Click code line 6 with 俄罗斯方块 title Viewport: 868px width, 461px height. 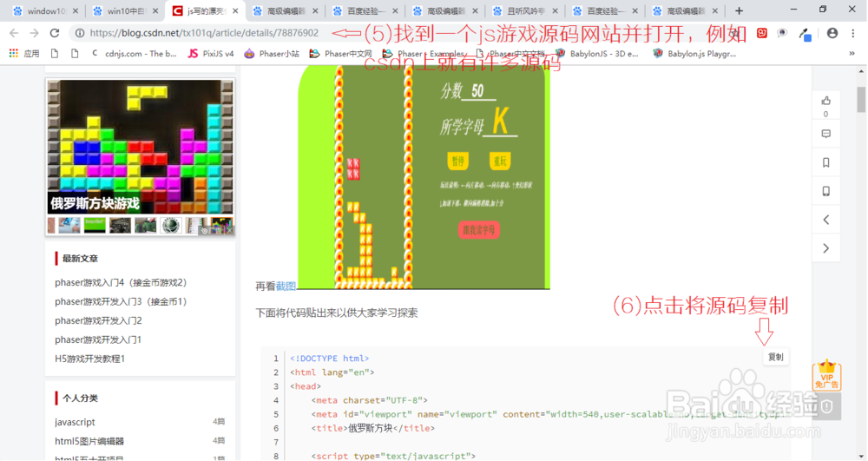pos(373,428)
